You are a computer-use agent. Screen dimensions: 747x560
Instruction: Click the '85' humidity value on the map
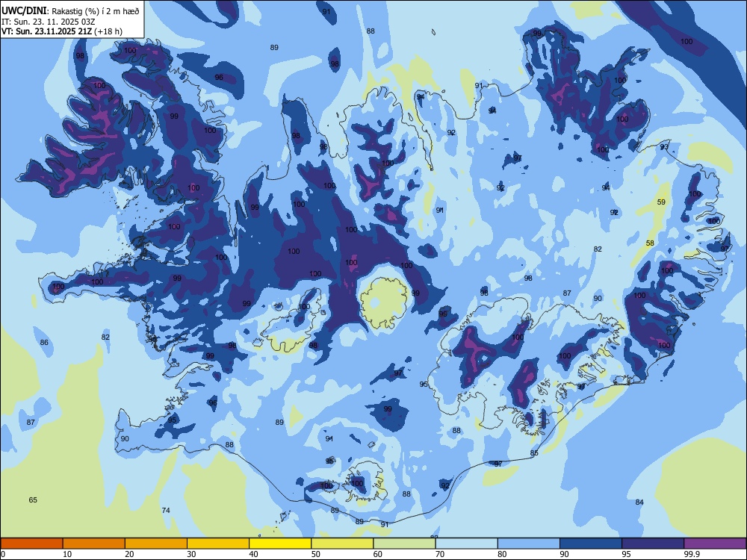[x=534, y=453]
